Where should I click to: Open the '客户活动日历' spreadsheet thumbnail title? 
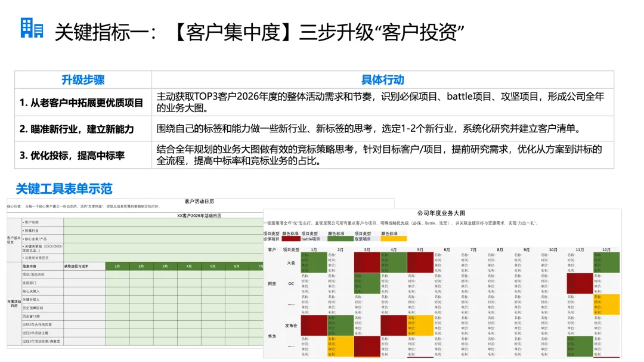click(x=199, y=202)
